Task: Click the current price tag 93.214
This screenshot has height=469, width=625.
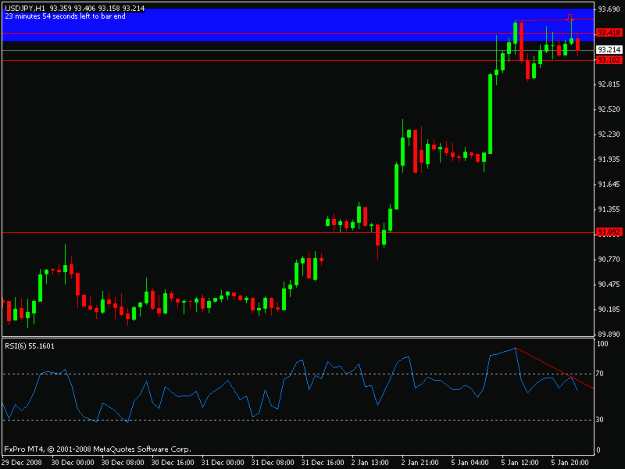Action: click(x=609, y=50)
